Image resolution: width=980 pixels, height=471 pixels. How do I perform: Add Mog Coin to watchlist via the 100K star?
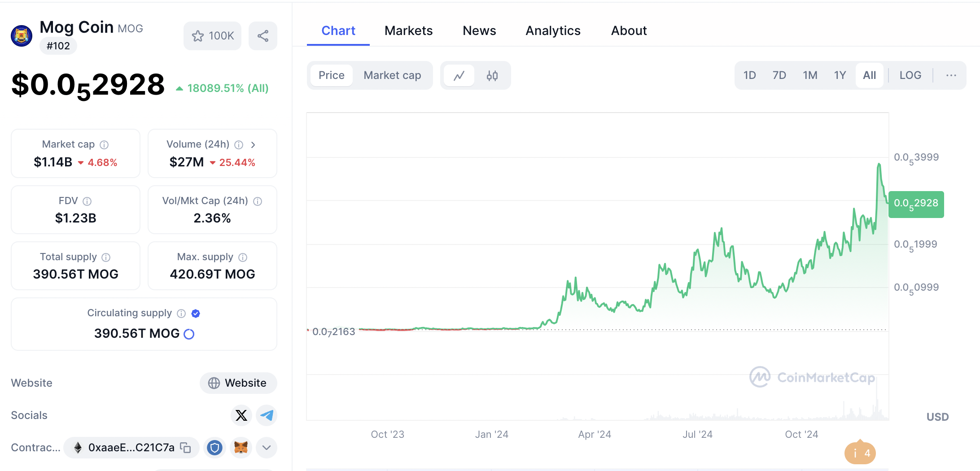pyautogui.click(x=212, y=36)
